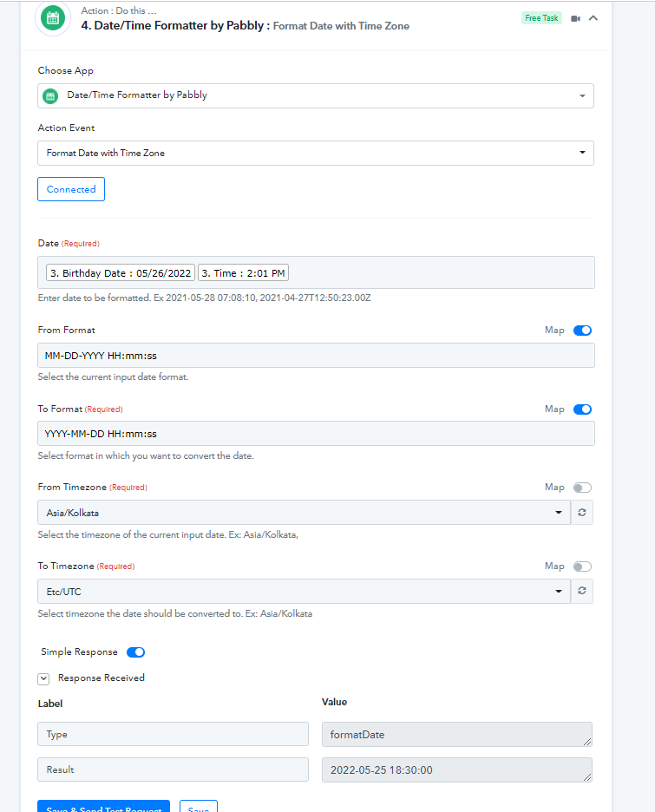This screenshot has width=655, height=812.
Task: Open the From Timezone Asia/Kolkata dropdown
Action: coord(304,512)
